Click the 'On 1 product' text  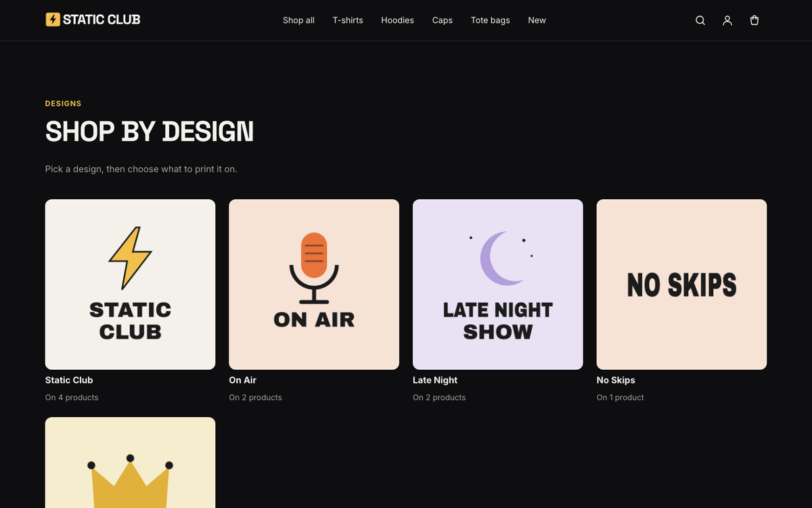tap(621, 398)
